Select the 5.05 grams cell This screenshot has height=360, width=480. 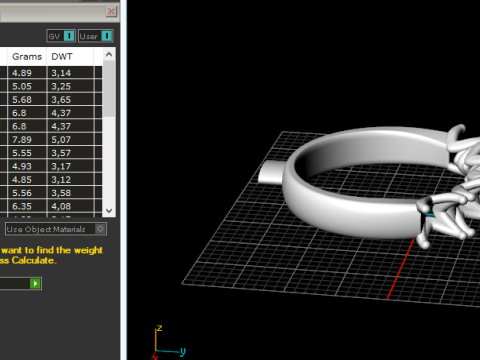point(27,86)
